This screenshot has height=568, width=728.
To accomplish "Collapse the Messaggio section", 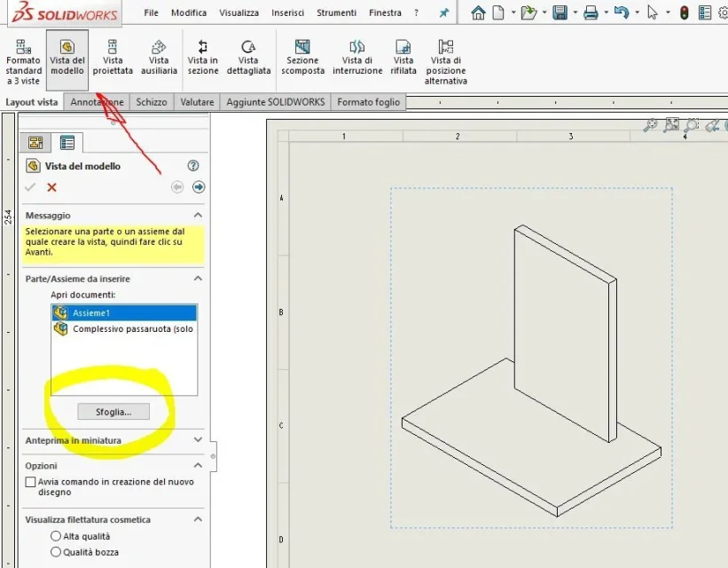I will click(198, 215).
